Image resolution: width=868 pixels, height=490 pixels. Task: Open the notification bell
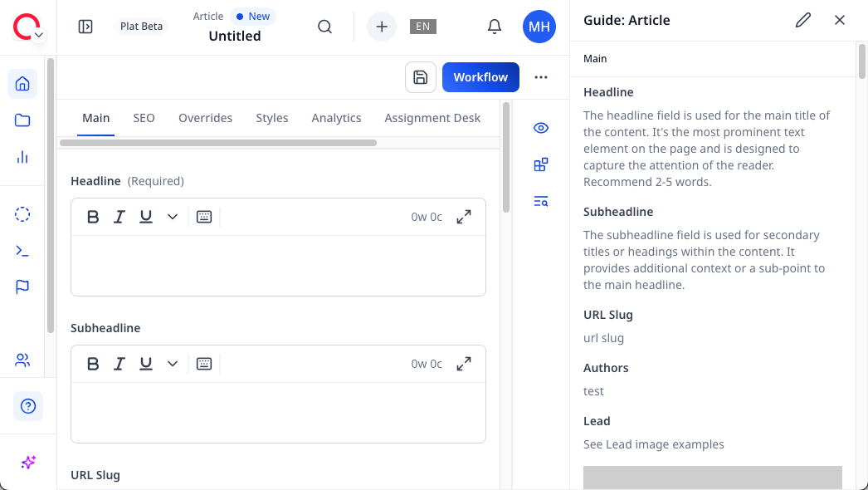pyautogui.click(x=495, y=27)
